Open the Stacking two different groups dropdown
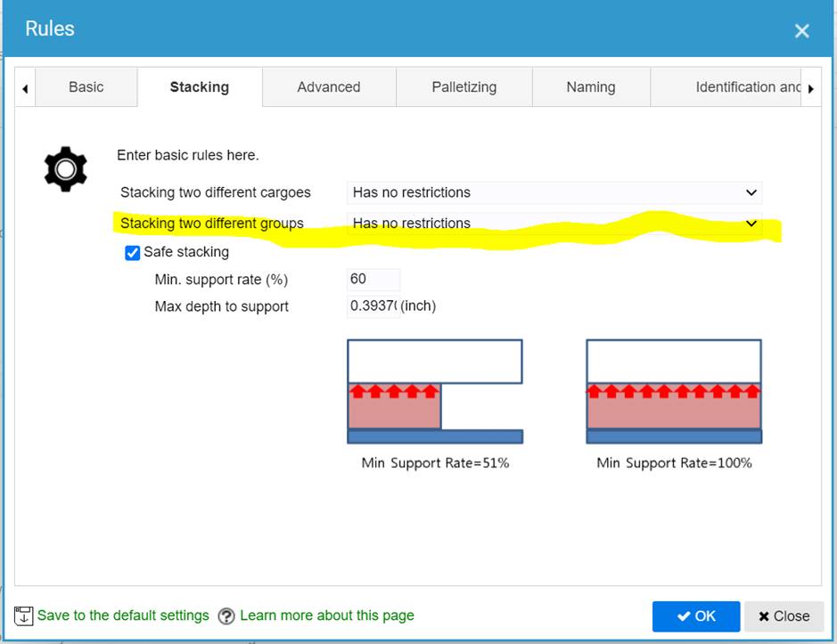The height and width of the screenshot is (644, 837). (x=554, y=223)
